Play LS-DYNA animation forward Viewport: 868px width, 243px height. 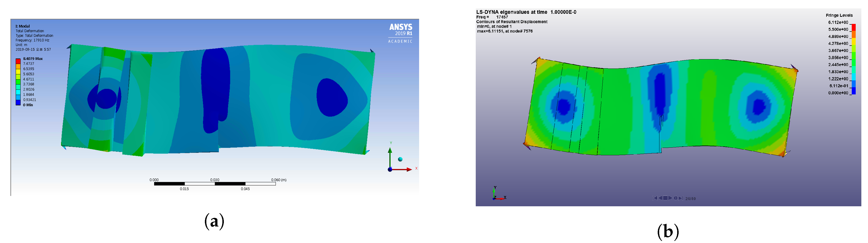pos(670,198)
